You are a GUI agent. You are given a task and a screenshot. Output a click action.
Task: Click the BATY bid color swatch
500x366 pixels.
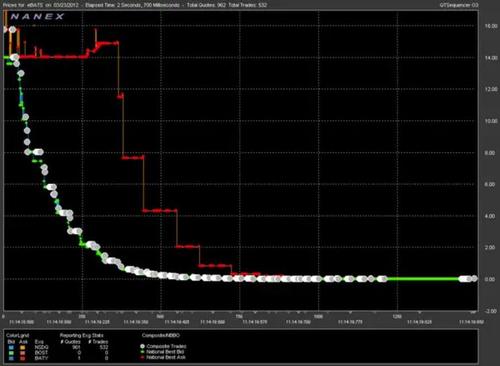click(11, 358)
